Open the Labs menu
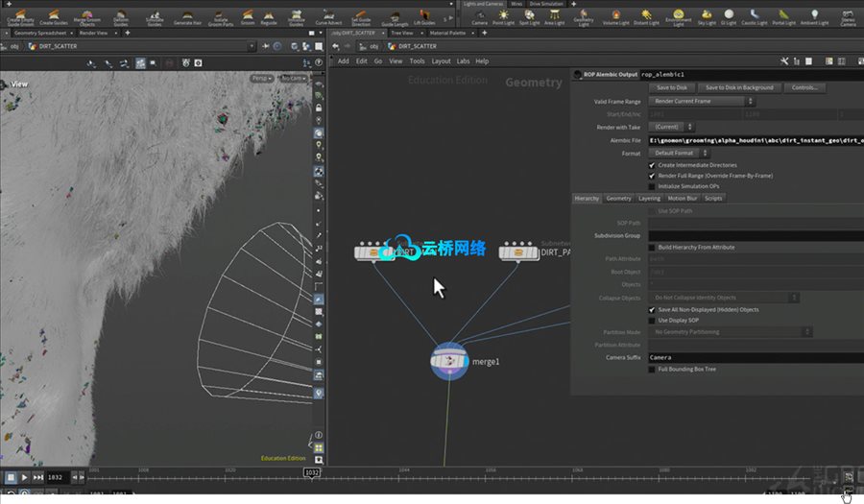Screen dimensions: 864x504 (x=464, y=60)
